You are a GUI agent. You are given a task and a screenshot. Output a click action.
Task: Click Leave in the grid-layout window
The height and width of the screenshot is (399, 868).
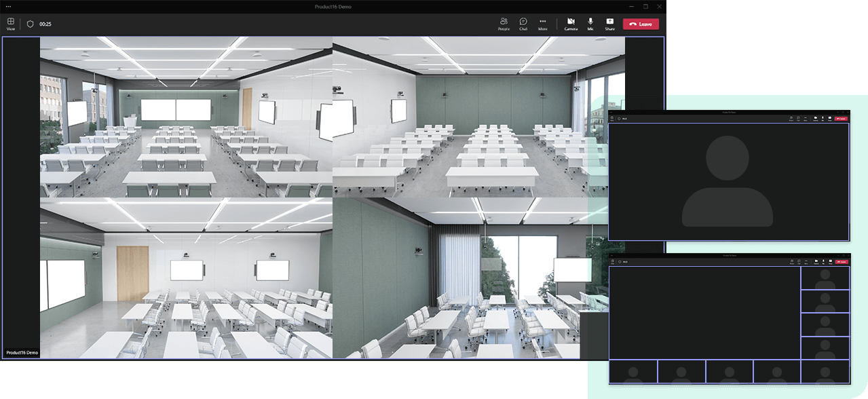pos(842,261)
